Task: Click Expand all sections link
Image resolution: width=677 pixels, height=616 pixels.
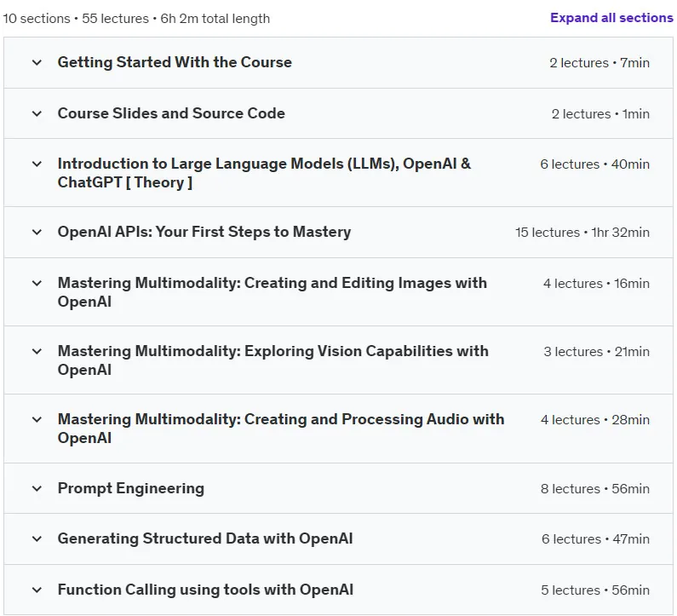Action: click(x=611, y=18)
